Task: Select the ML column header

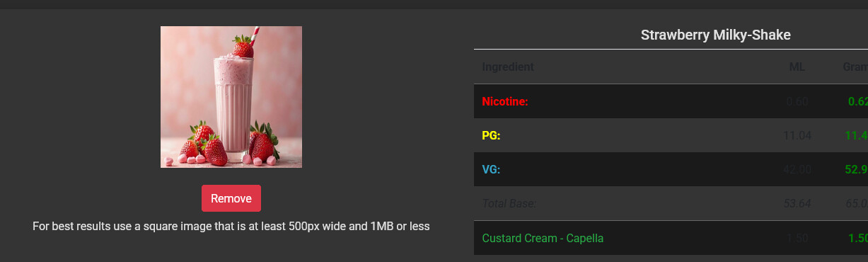Action: pyautogui.click(x=797, y=67)
